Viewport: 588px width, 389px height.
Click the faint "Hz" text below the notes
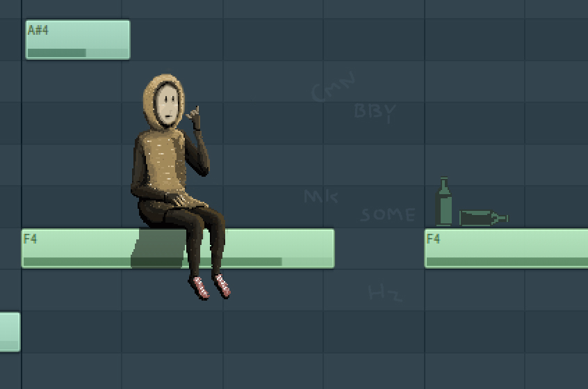point(385,293)
